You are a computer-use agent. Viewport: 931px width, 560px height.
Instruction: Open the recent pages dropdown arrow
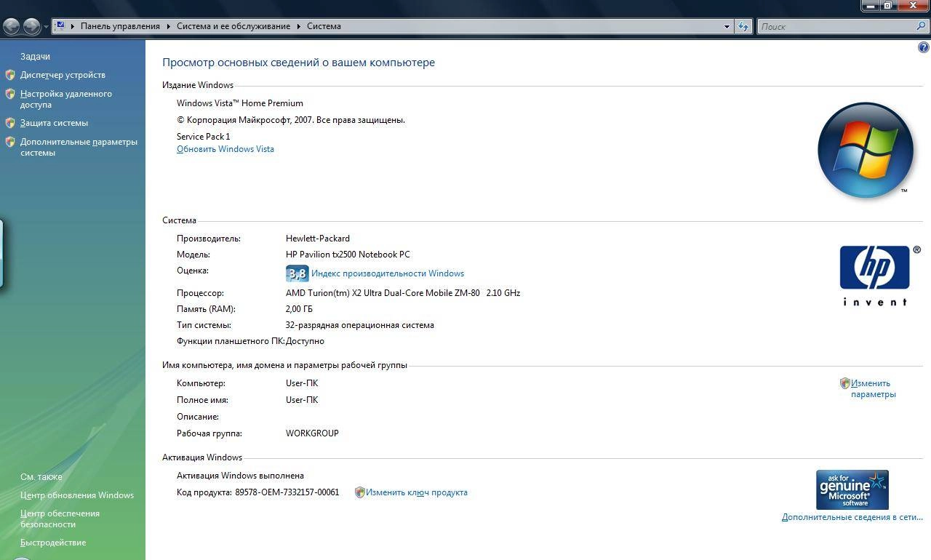(46, 27)
